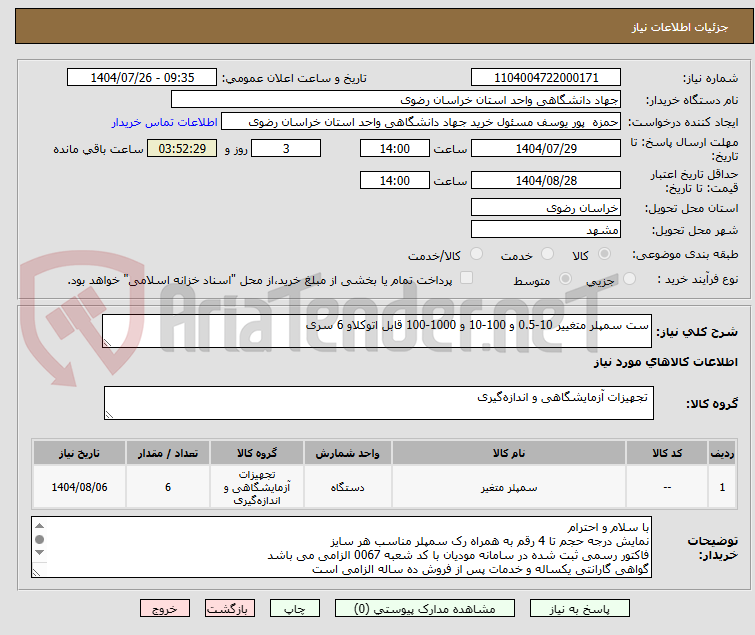Click the 'گروه کالا' column header

pyautogui.click(x=257, y=453)
